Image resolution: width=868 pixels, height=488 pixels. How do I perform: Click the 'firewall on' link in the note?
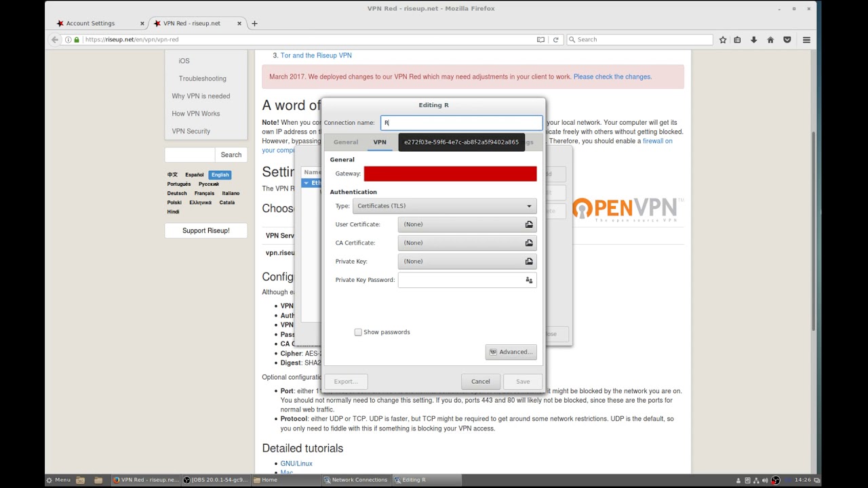[x=658, y=141]
